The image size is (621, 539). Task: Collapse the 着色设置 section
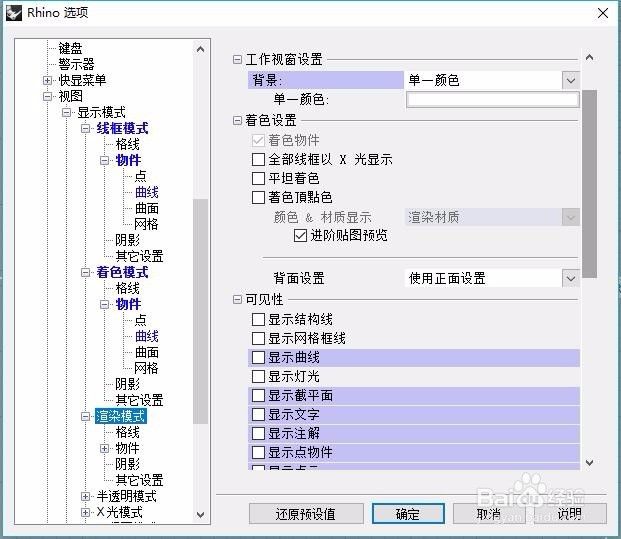tap(237, 120)
